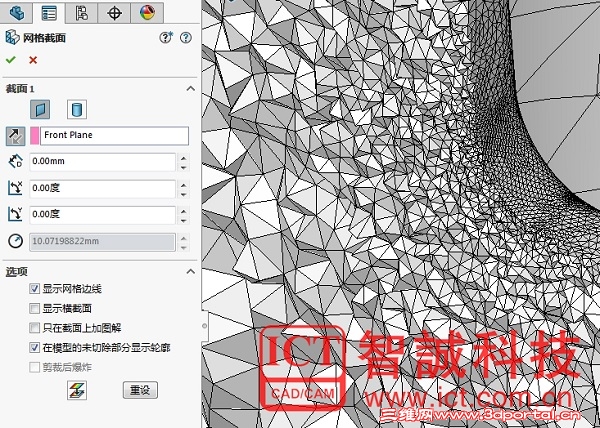This screenshot has width=600, height=428.
Task: Decrease offset distance with down arrow
Action: [184, 167]
